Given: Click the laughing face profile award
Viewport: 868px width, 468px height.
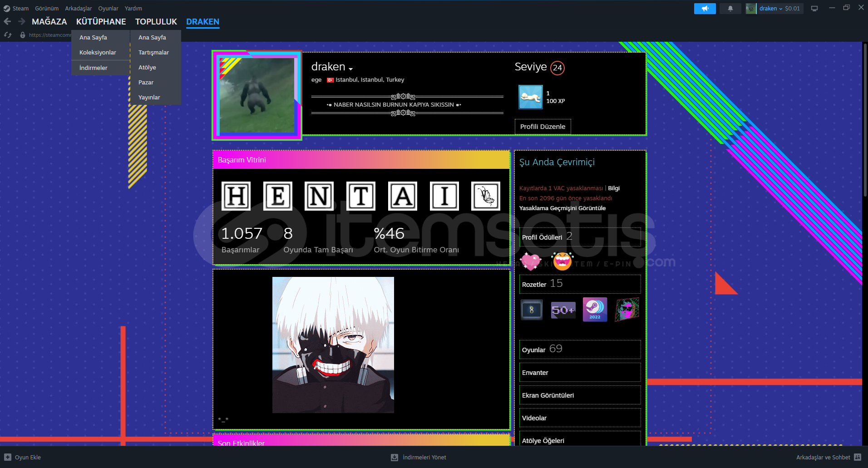Looking at the screenshot, I should (x=562, y=261).
